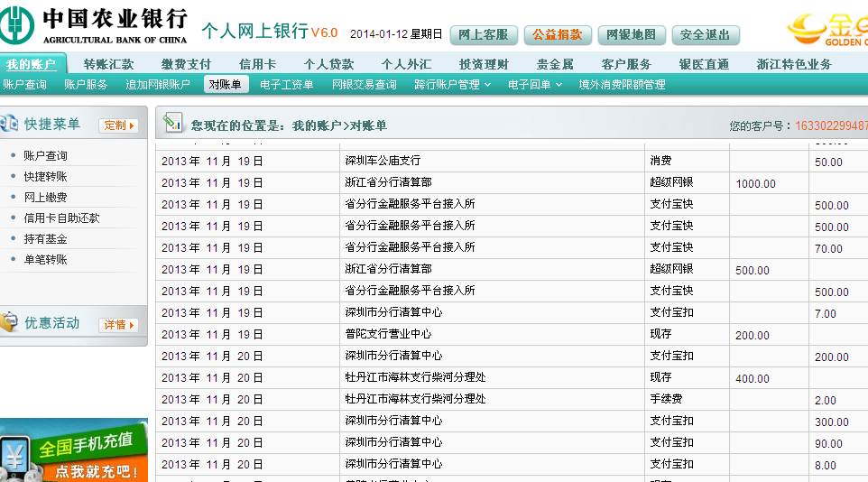This screenshot has width=868, height=482.
Task: Click the Agricultural Bank of China logo
Action: tap(95, 25)
